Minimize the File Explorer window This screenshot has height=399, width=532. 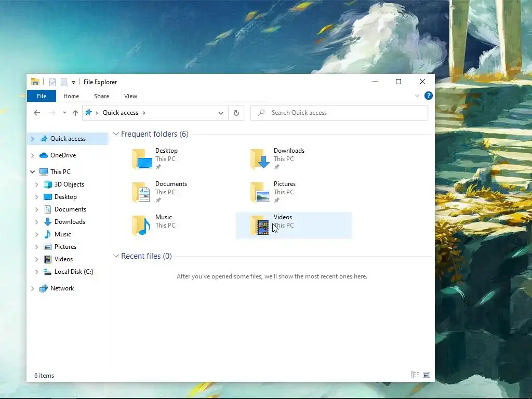tap(375, 82)
